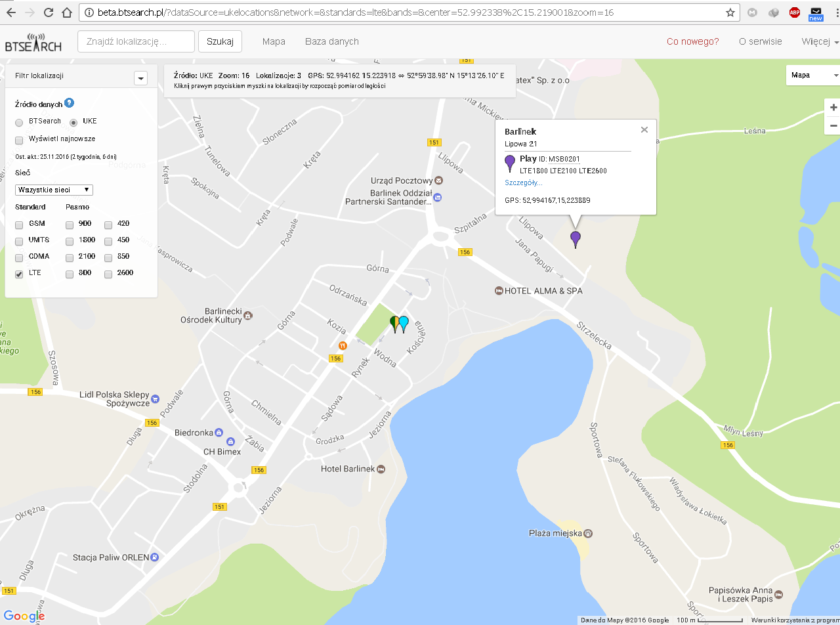The image size is (840, 625).
Task: Focus the Znajdź lokalizację search field
Action: coord(136,41)
